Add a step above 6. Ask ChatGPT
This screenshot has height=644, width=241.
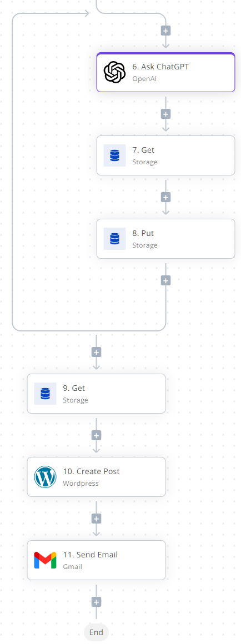(166, 31)
